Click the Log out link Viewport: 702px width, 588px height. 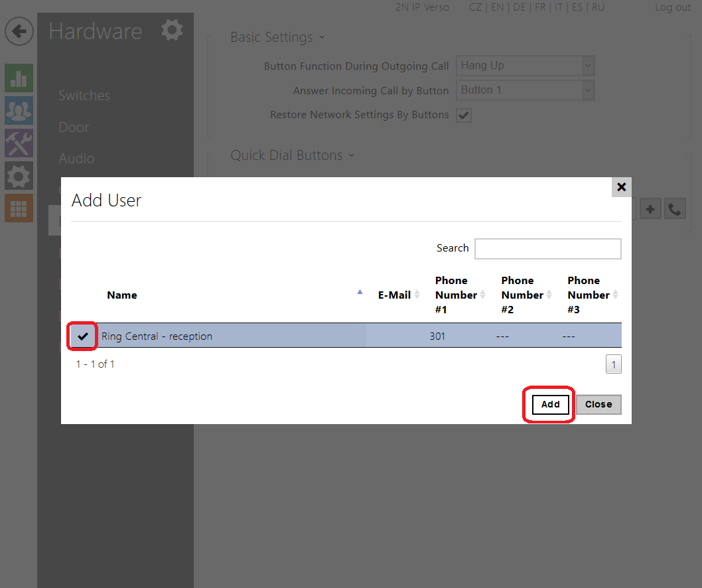pyautogui.click(x=673, y=7)
